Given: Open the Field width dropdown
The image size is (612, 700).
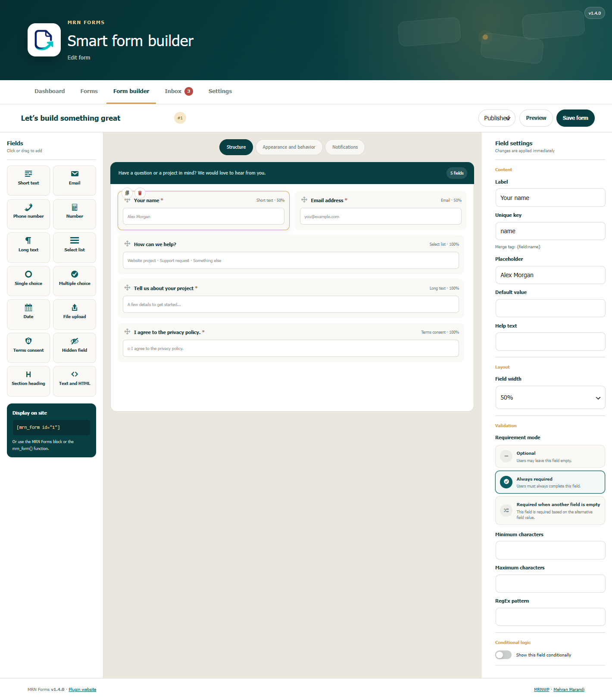Looking at the screenshot, I should [550, 397].
